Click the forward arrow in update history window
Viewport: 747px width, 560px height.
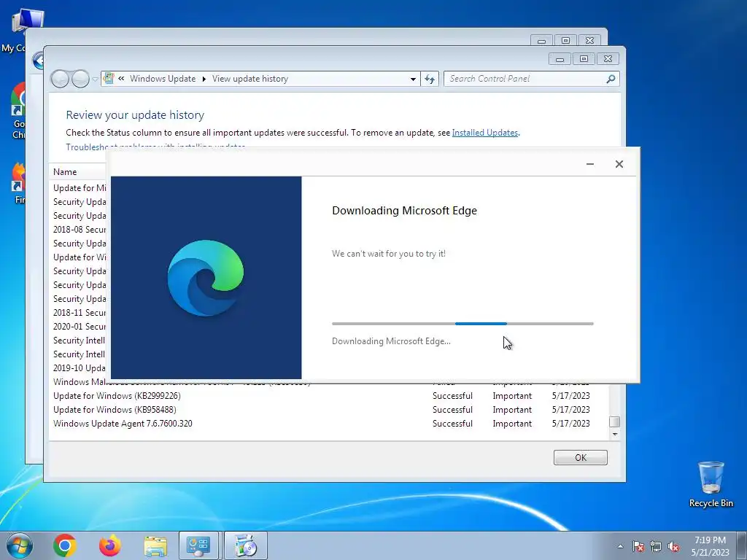click(x=80, y=79)
